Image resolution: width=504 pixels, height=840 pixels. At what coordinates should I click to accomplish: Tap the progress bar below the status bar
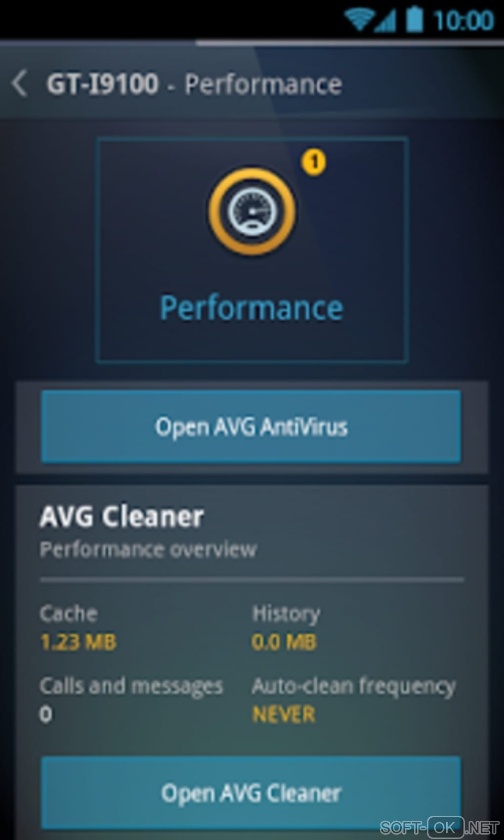[x=252, y=43]
